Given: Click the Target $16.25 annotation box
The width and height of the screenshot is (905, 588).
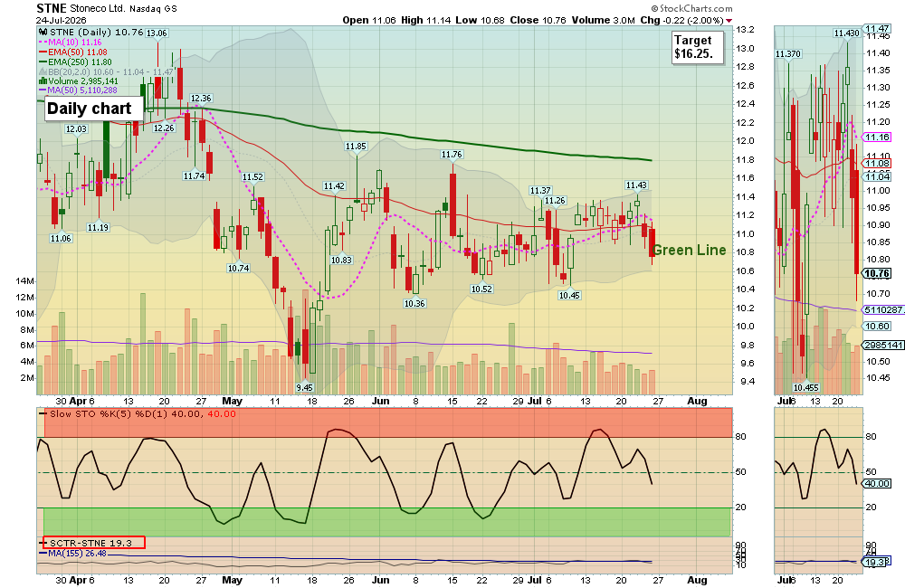Looking at the screenshot, I should coord(697,47).
